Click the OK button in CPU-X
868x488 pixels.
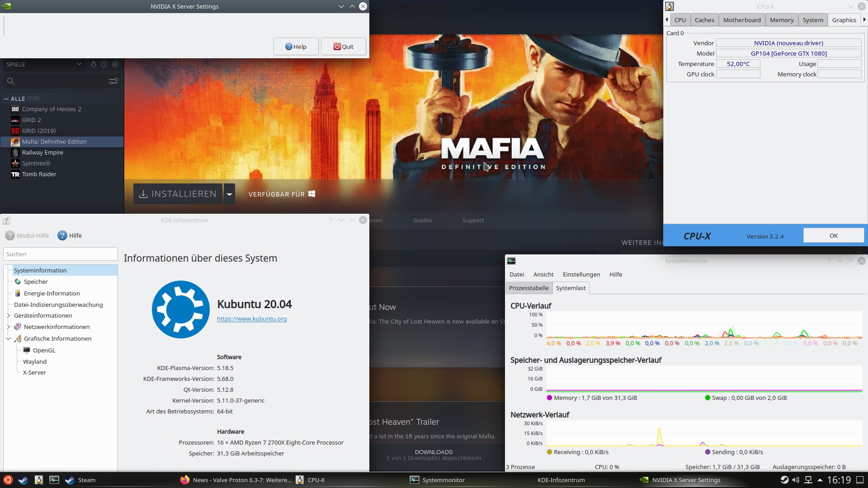[833, 235]
